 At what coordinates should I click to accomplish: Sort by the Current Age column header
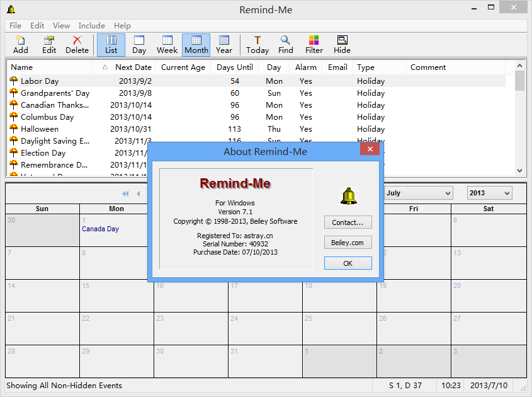[x=183, y=67]
